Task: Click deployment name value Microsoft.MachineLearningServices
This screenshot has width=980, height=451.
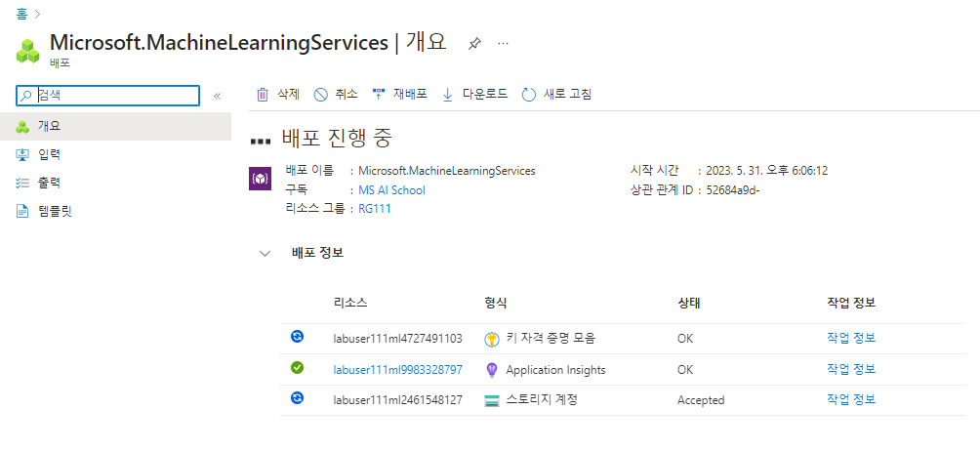Action: tap(447, 171)
